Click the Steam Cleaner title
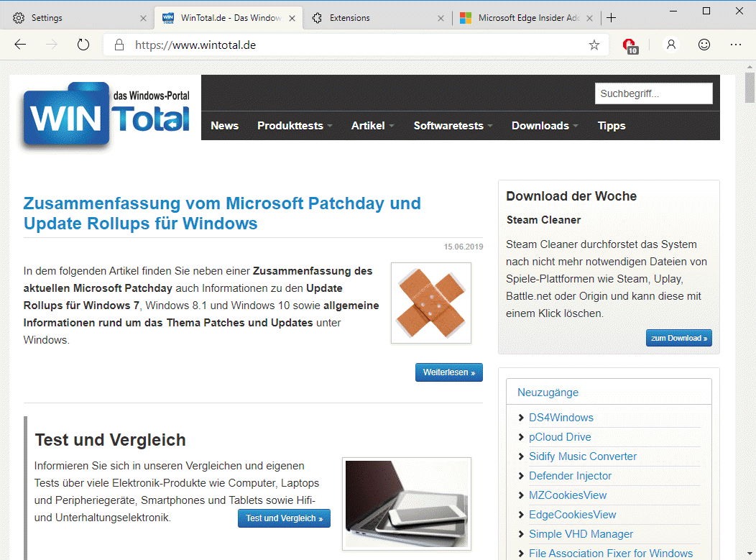The width and height of the screenshot is (756, 560). pyautogui.click(x=543, y=220)
